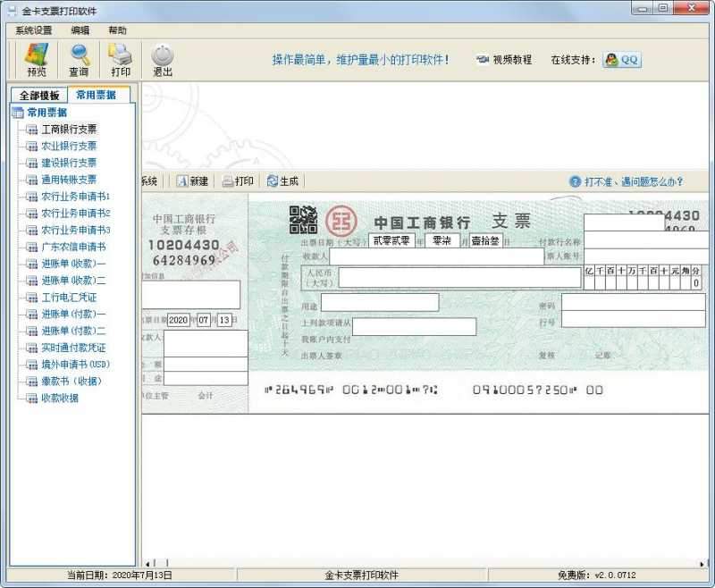The height and width of the screenshot is (588, 715).
Task: Click the 收款人 payee input field
Action: [x=436, y=257]
